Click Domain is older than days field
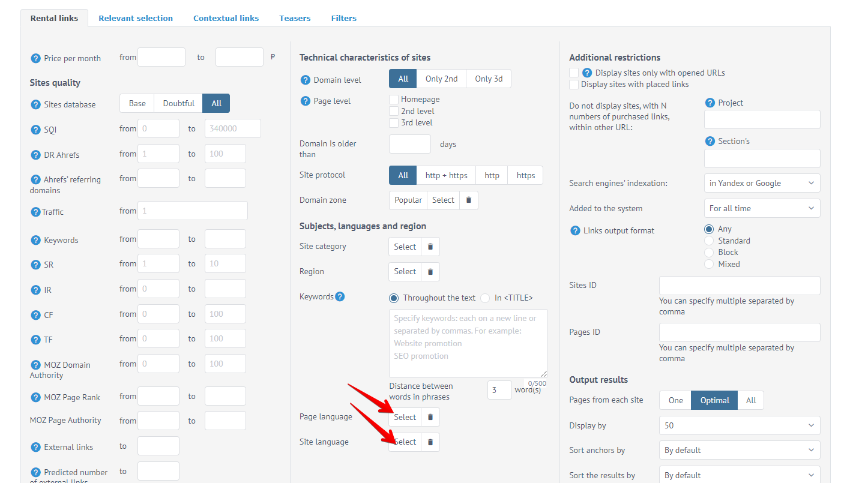Viewport: 868px width, 483px height. coord(410,144)
